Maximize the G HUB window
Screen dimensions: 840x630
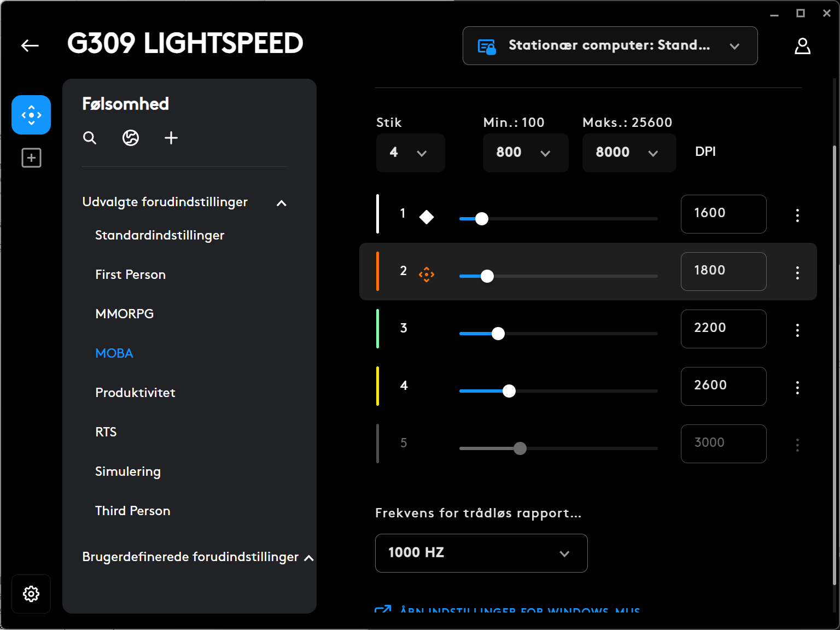pyautogui.click(x=801, y=13)
